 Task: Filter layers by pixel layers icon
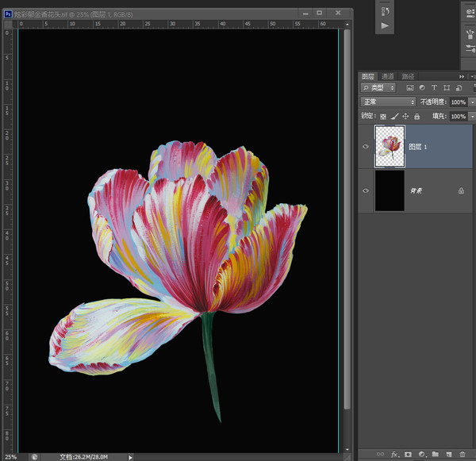(x=410, y=88)
